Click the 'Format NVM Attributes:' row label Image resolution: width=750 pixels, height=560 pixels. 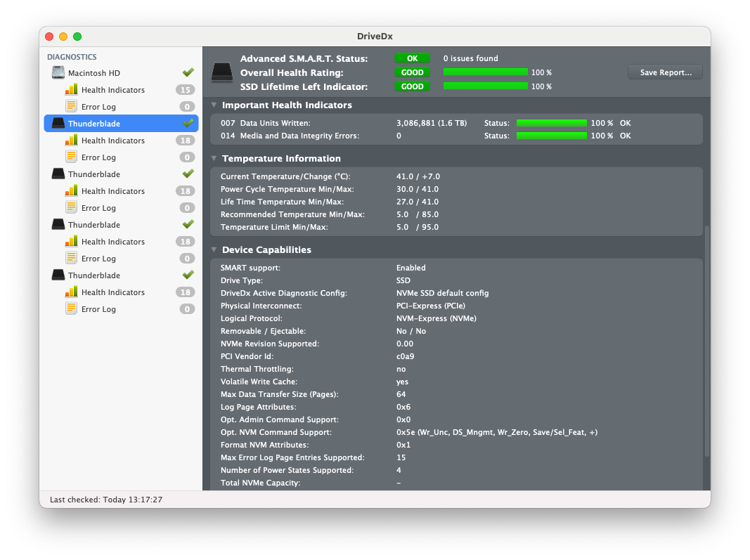[264, 445]
